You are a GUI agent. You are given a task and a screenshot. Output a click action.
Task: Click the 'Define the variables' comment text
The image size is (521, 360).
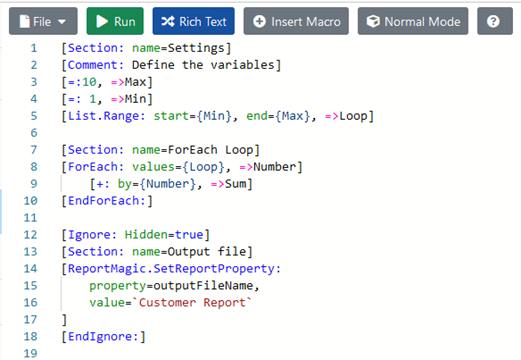point(203,65)
